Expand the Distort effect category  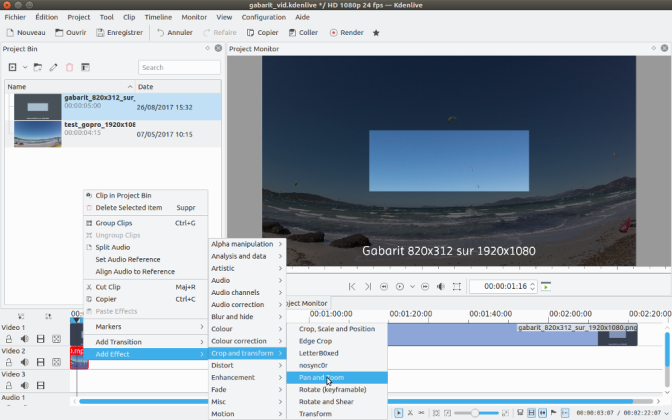tap(247, 365)
